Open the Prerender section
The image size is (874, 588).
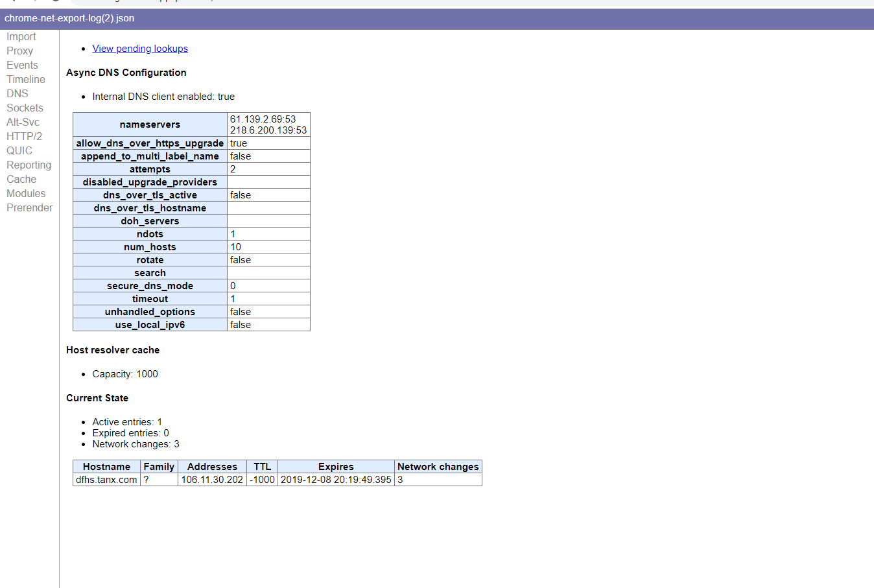[29, 208]
